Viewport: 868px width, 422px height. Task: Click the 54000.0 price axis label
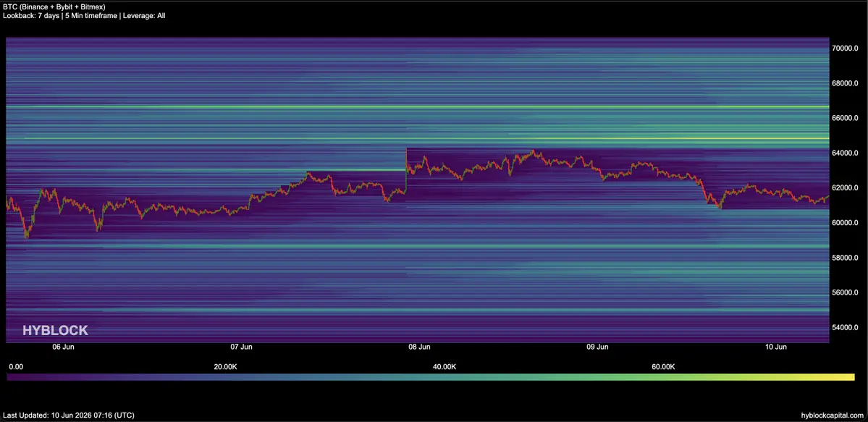pos(846,328)
